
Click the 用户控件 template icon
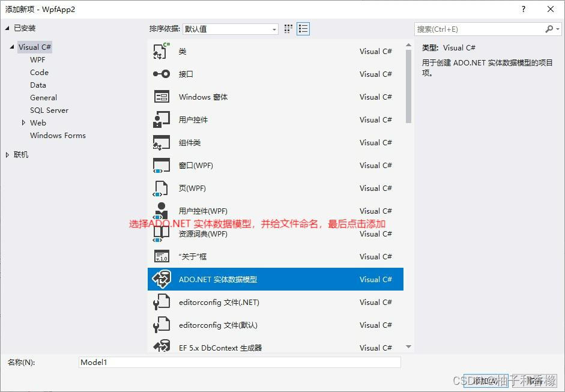161,119
